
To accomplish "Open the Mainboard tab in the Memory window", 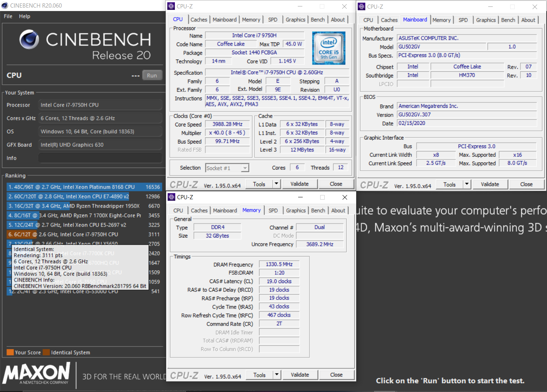I will click(225, 211).
